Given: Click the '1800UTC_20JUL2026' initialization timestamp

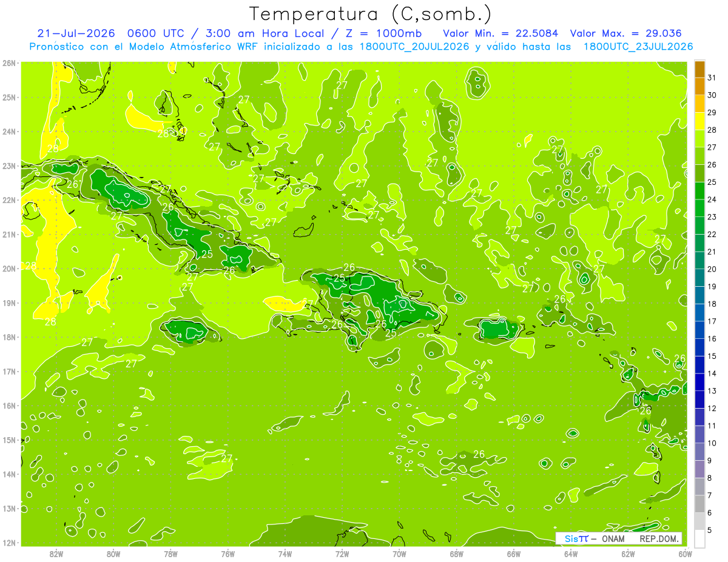Looking at the screenshot, I should (414, 47).
